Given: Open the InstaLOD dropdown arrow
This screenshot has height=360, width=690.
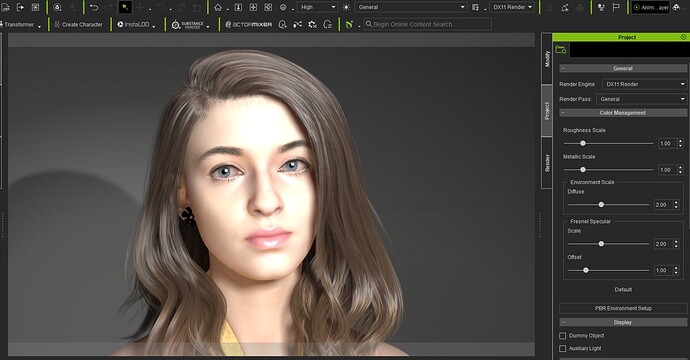Looking at the screenshot, I should tap(154, 26).
